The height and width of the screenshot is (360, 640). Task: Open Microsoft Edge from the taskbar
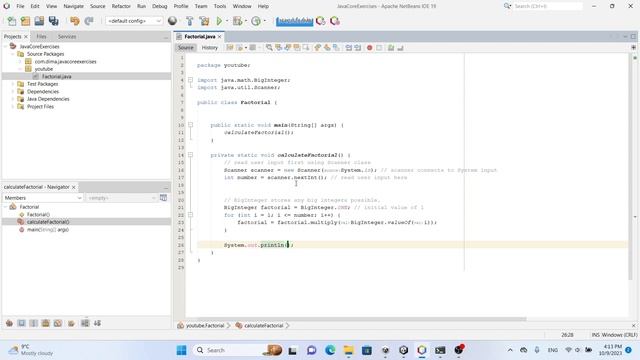pyautogui.click(x=330, y=350)
